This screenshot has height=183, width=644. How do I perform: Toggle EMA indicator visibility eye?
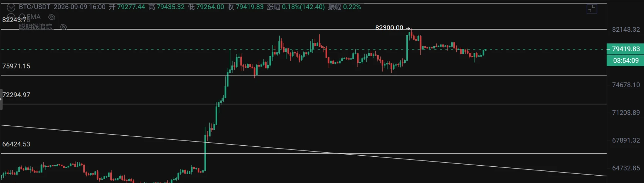pos(52,17)
